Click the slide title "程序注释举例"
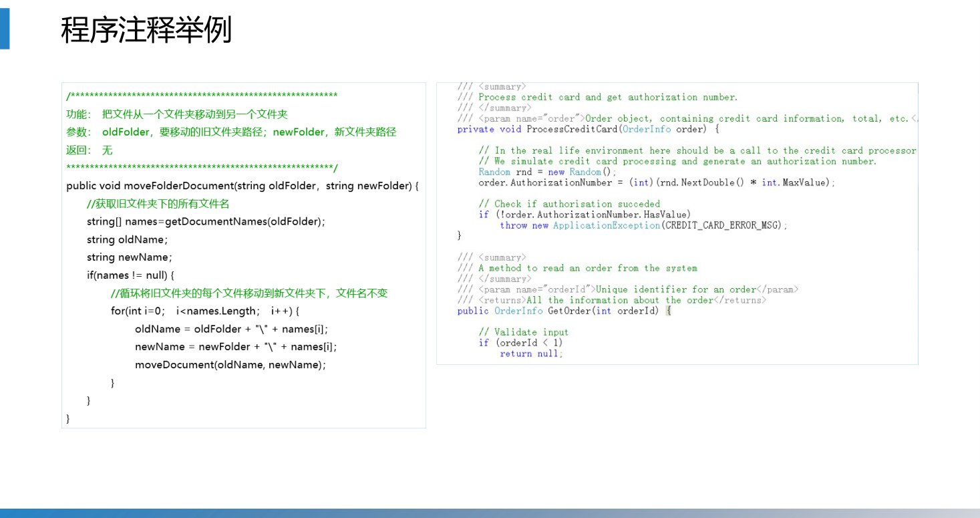 pyautogui.click(x=146, y=31)
